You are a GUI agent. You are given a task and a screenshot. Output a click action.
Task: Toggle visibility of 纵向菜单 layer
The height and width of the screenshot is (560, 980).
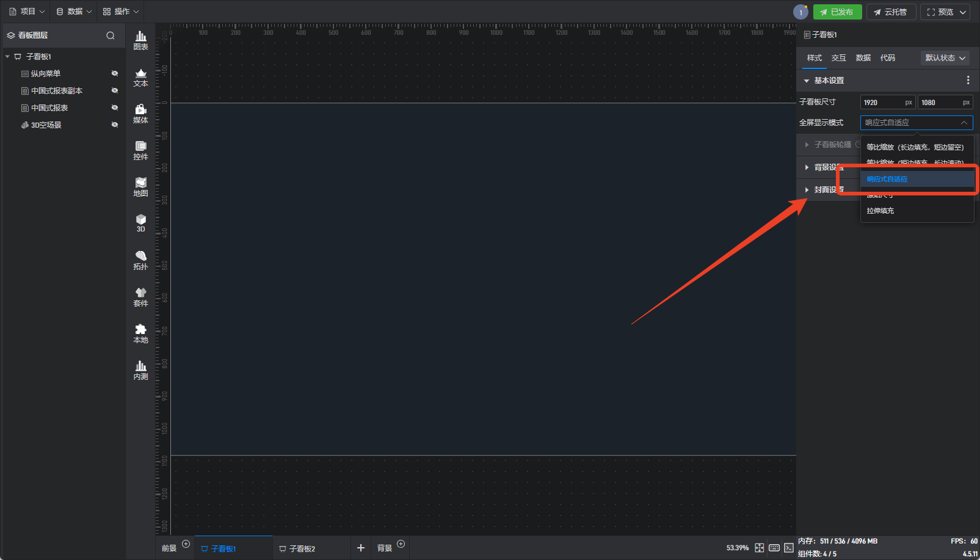[114, 73]
